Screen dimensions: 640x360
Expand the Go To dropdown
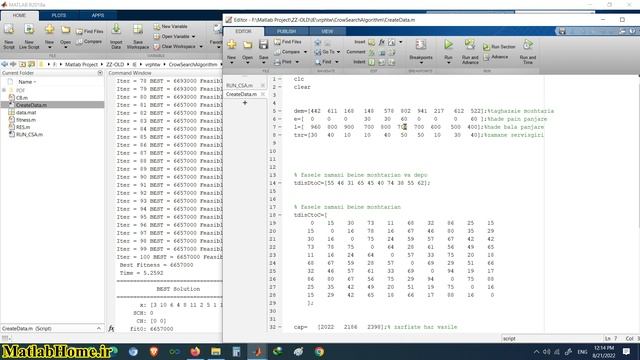pyautogui.click(x=338, y=52)
